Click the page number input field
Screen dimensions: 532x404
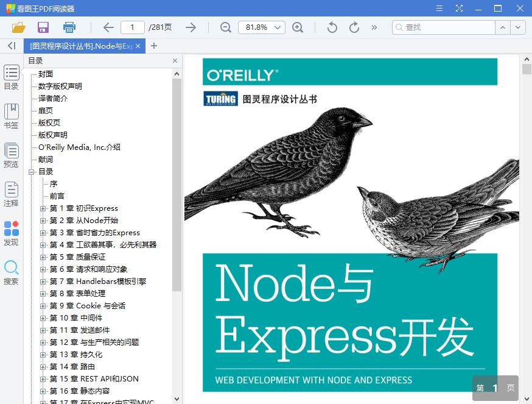[x=133, y=27]
